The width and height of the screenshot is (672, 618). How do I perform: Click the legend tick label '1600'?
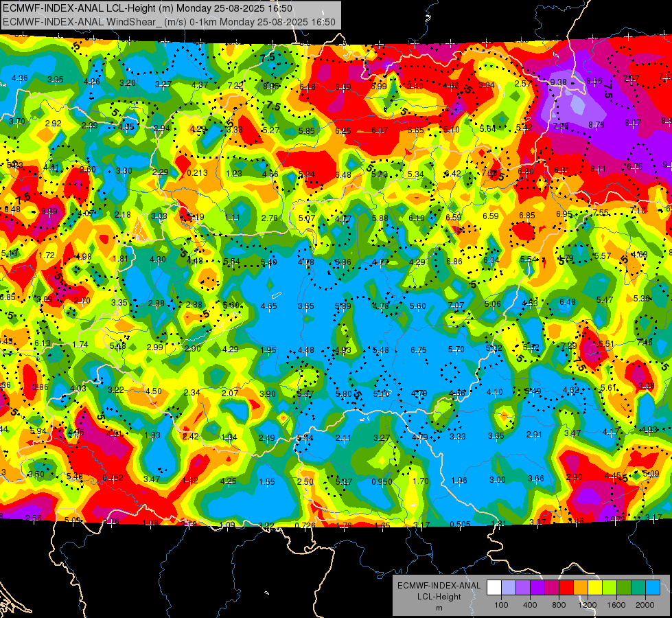(616, 605)
